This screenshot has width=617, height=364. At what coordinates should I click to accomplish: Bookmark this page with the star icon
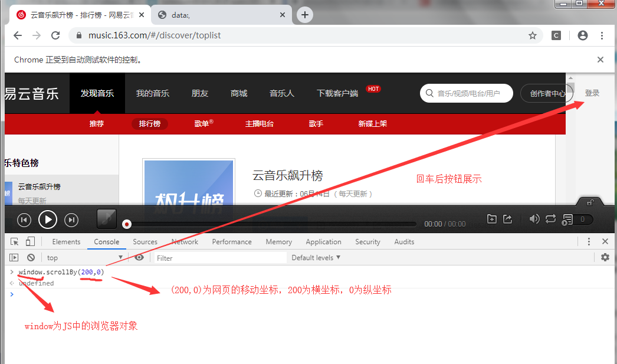click(533, 36)
